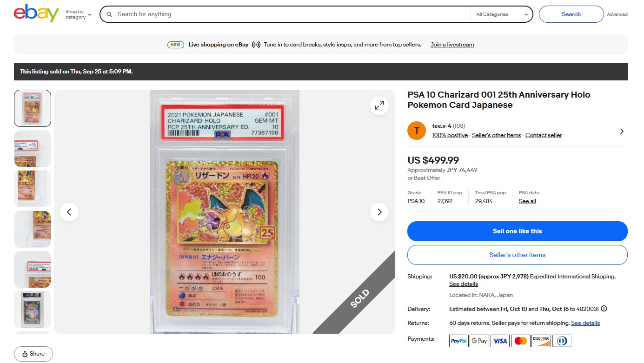Open PSA data See all link
Image resolution: width=644 pixels, height=363 pixels.
[527, 201]
